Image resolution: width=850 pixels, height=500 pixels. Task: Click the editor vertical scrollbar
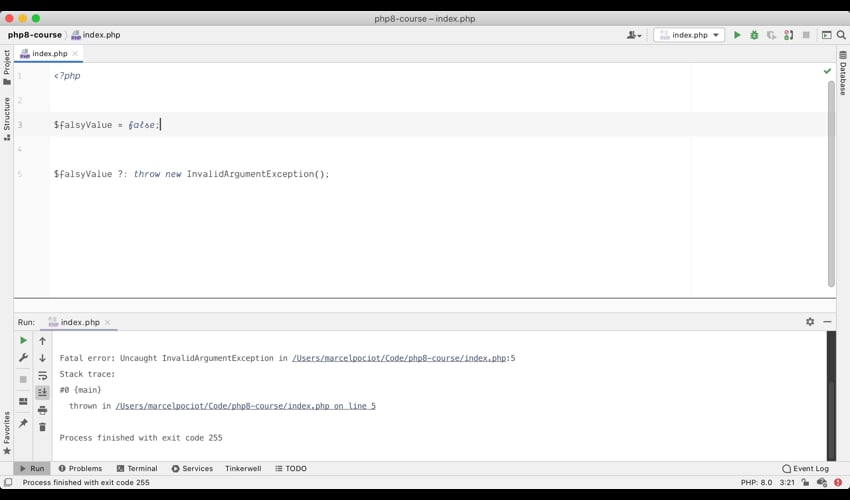pyautogui.click(x=831, y=184)
